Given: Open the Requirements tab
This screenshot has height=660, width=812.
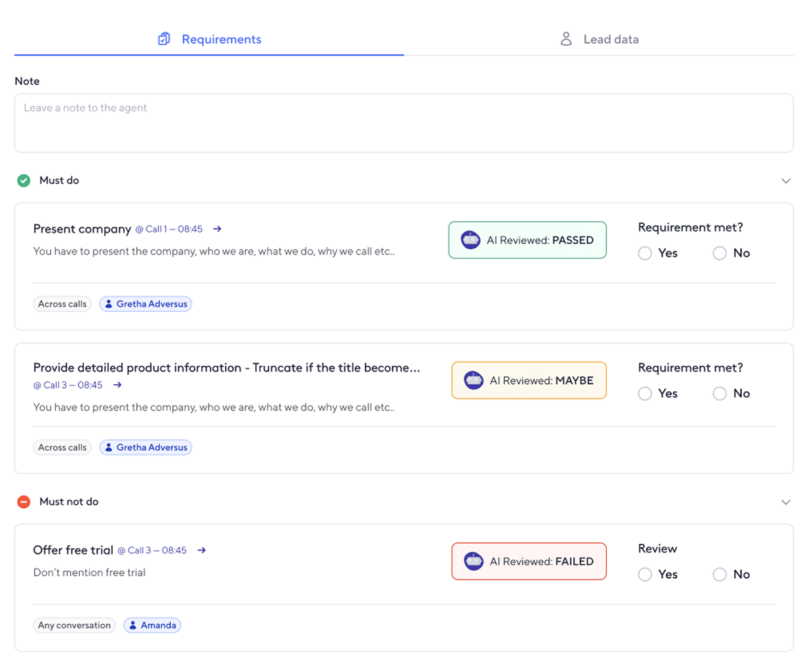Looking at the screenshot, I should 210,40.
